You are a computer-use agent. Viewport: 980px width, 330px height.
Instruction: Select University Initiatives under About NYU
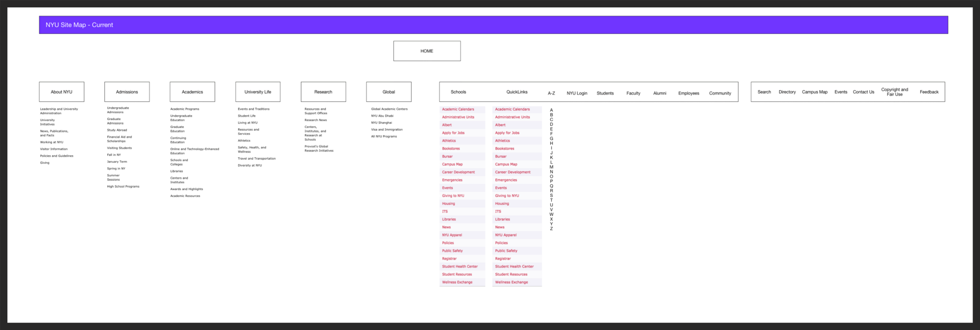48,122
